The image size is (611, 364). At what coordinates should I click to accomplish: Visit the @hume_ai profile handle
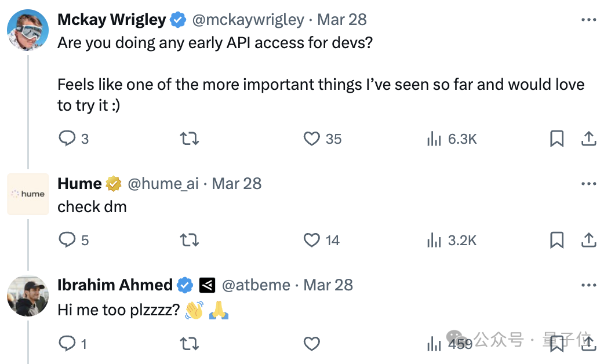163,184
